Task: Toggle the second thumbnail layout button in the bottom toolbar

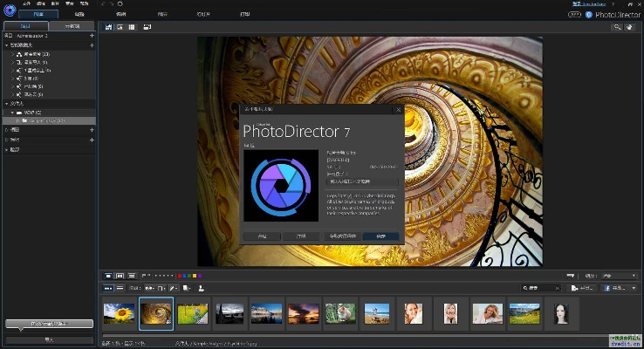Action: coord(120,287)
